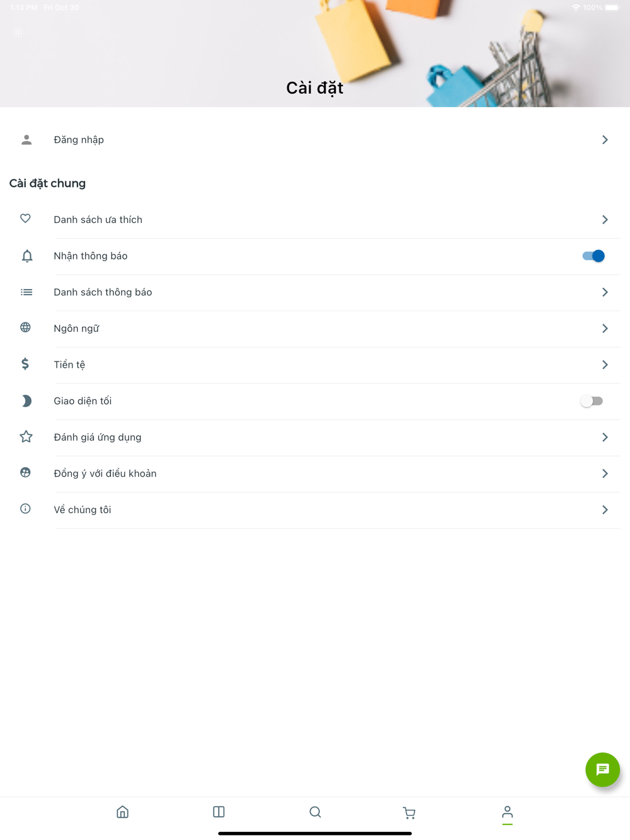Disable the Nhận thông báo switch
The height and width of the screenshot is (840, 630).
(593, 256)
